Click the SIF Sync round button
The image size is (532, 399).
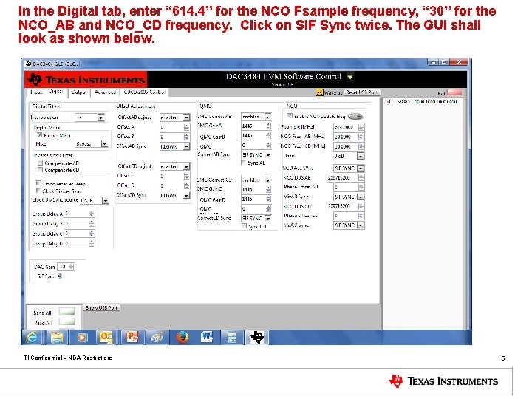[x=60, y=276]
